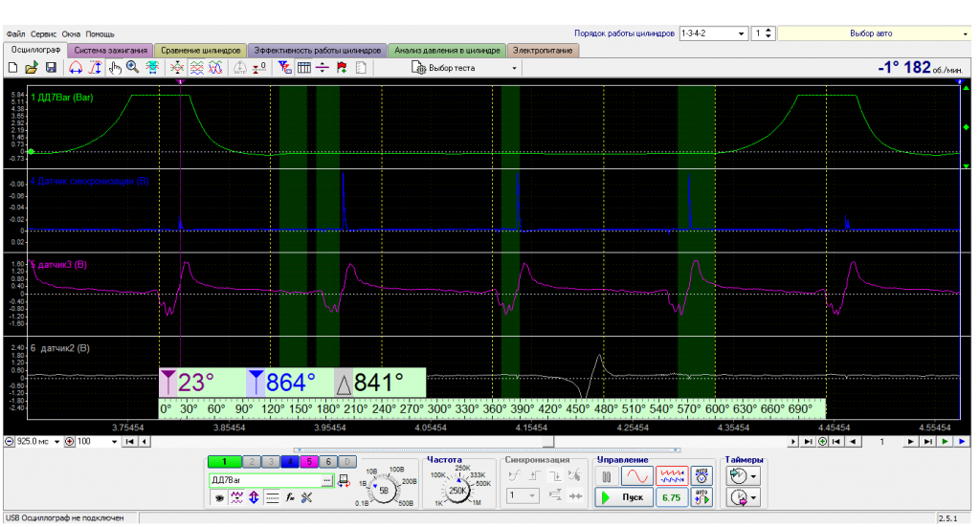Click the channel swap icon next to ДД7Bar
The image size is (980, 527).
[x=344, y=480]
